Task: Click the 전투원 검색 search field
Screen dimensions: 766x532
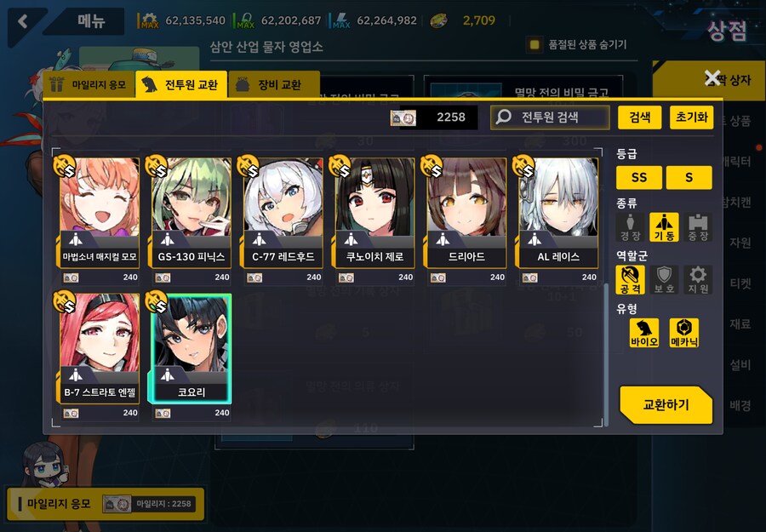Action: (550, 117)
